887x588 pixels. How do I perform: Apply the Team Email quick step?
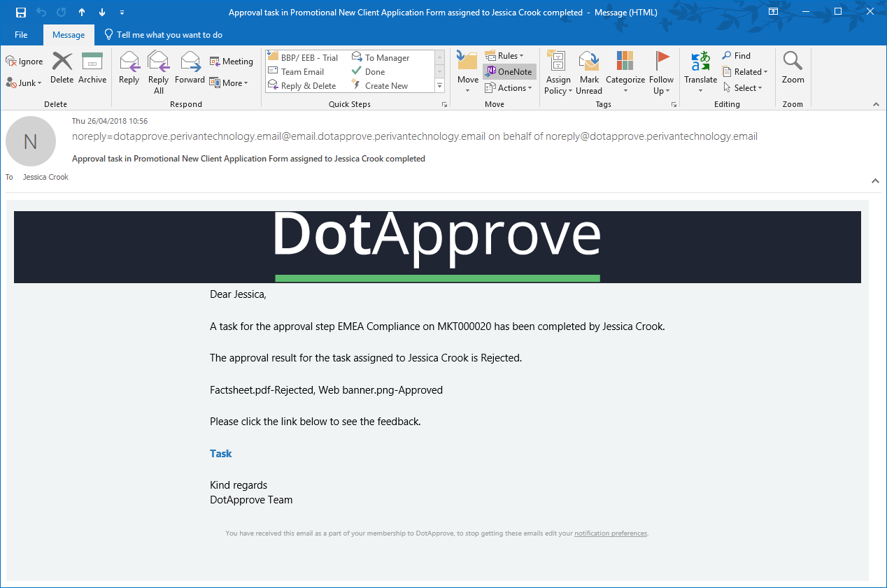click(297, 71)
